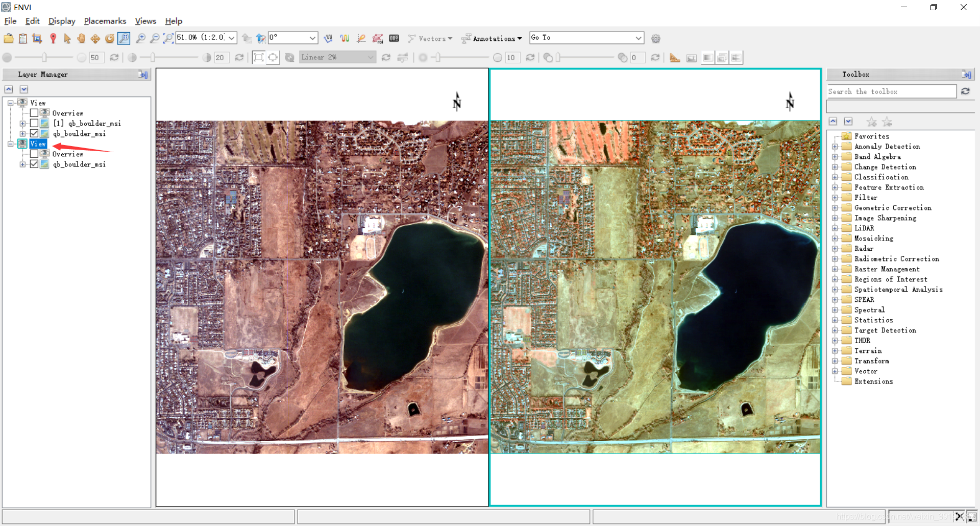Toggle Overview checkbox under the first View
The image size is (980, 526).
pyautogui.click(x=34, y=113)
